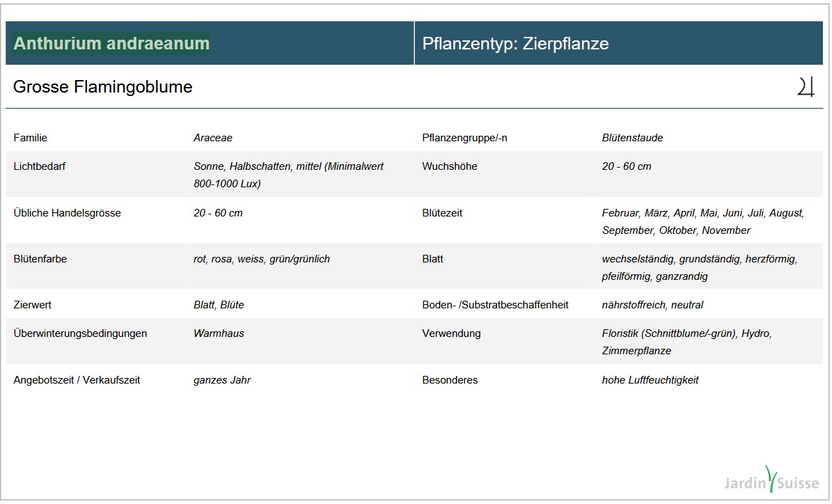The image size is (832, 504).
Task: Click the Übliche Handelsgrösse label
Action: (67, 213)
